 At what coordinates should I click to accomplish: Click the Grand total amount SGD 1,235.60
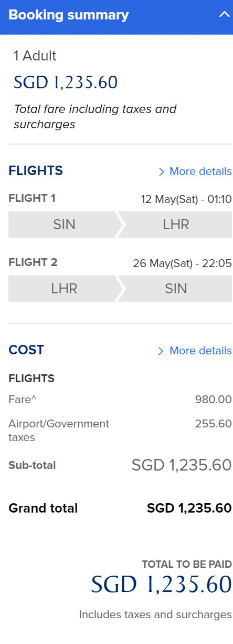[189, 508]
